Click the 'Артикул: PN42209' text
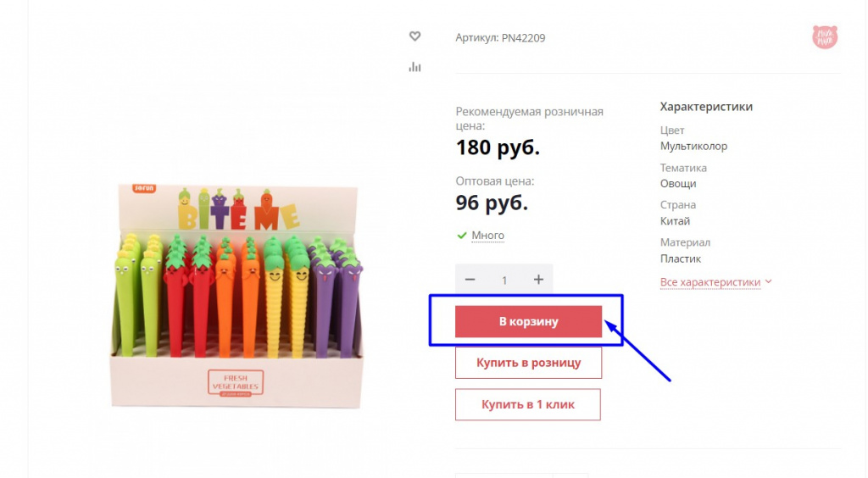Viewport: 868px width, 478px height. pyautogui.click(x=500, y=37)
